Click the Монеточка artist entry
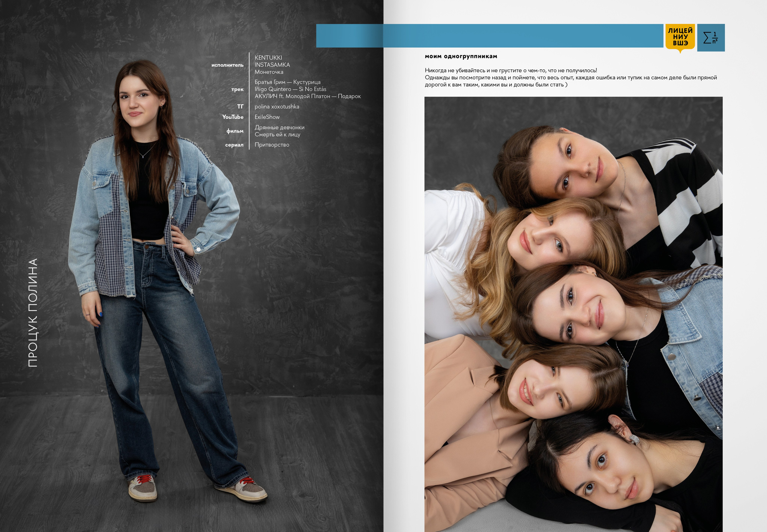767x532 pixels. tap(268, 72)
